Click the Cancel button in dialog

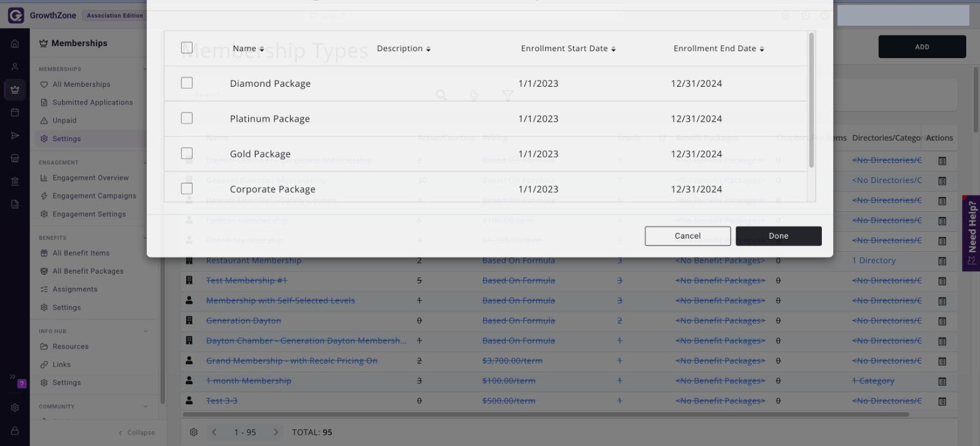[687, 236]
